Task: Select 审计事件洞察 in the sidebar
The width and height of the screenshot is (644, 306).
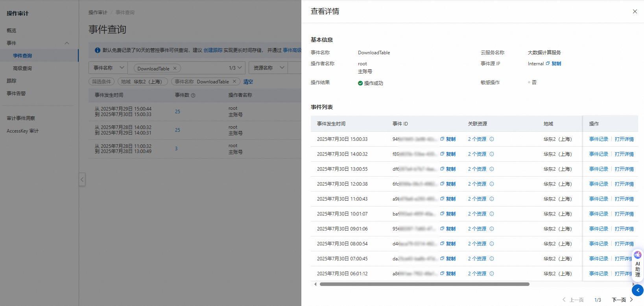Action: 21,118
